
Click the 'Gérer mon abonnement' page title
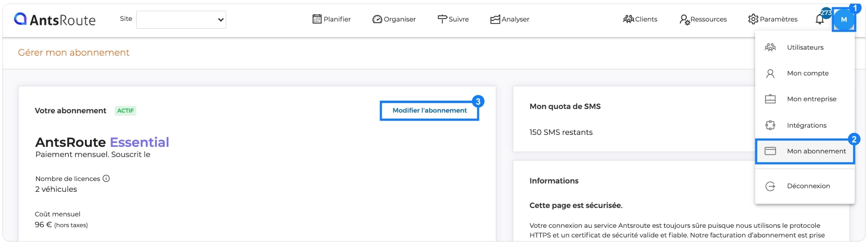(x=73, y=53)
